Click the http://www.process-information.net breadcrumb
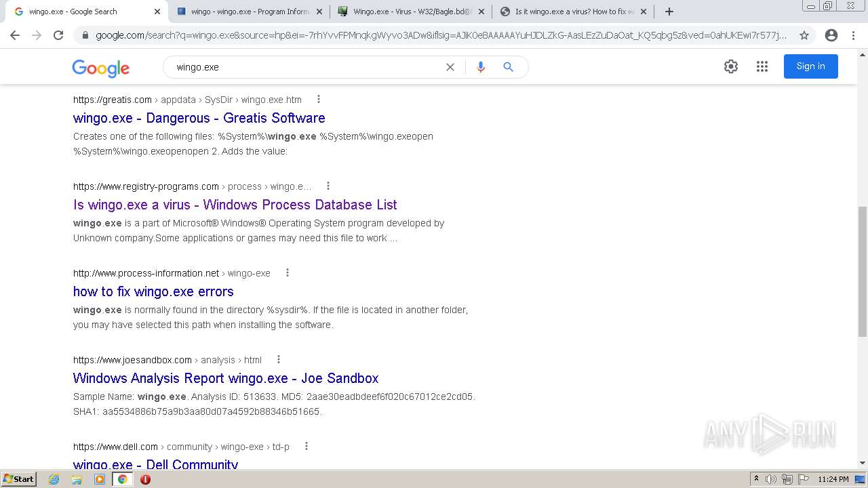 pos(146,273)
